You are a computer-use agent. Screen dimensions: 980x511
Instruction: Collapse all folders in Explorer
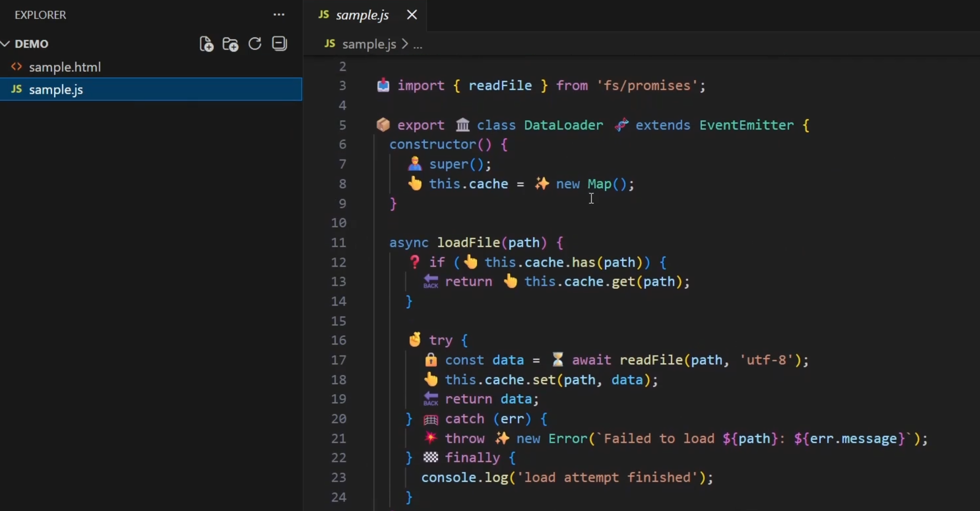pos(279,43)
